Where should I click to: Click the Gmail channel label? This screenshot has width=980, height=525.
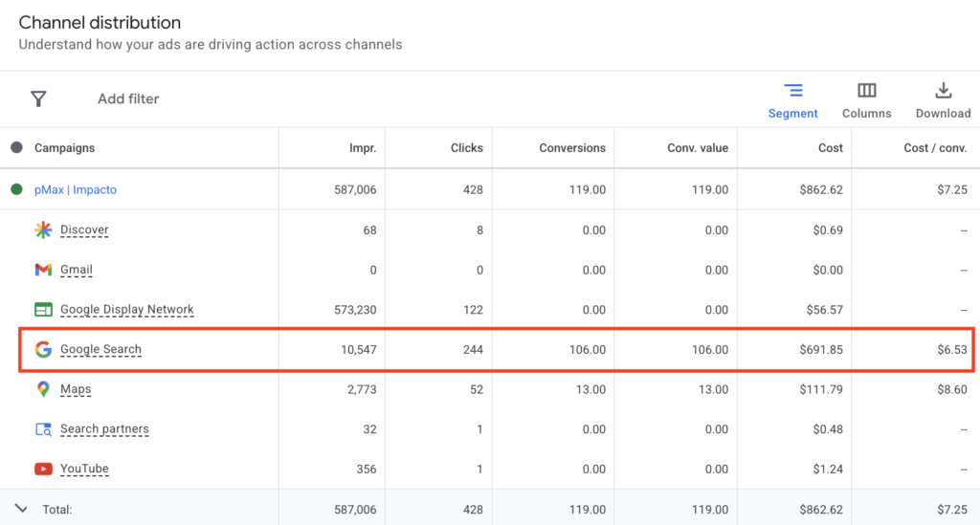point(77,270)
